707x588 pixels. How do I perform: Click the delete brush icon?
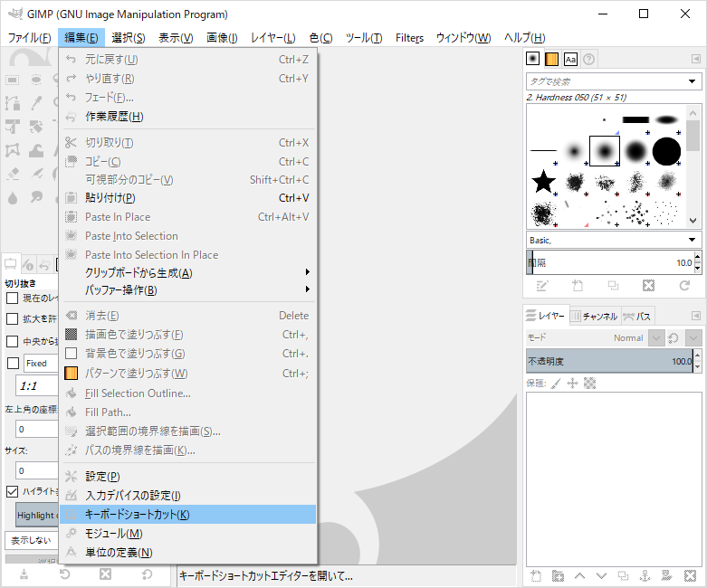click(648, 286)
